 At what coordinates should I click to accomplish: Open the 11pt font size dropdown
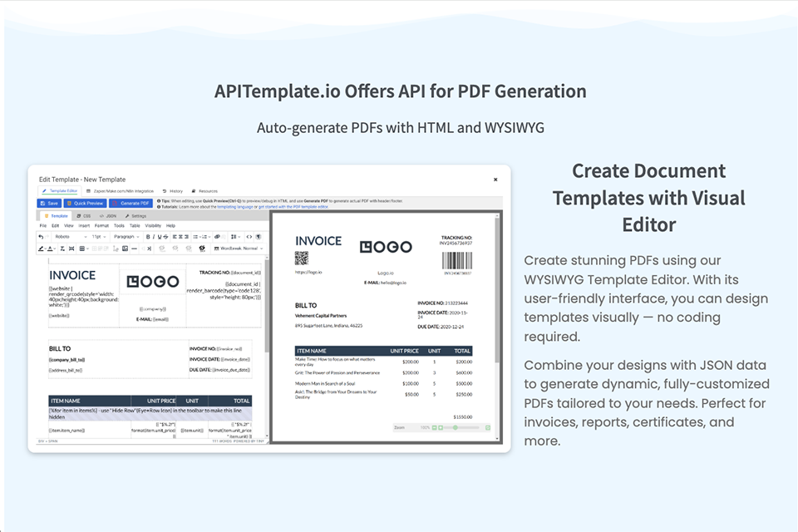pos(99,237)
